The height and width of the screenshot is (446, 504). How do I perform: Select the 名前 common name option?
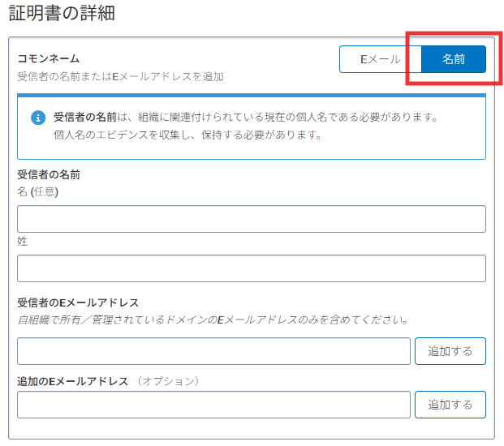click(454, 59)
